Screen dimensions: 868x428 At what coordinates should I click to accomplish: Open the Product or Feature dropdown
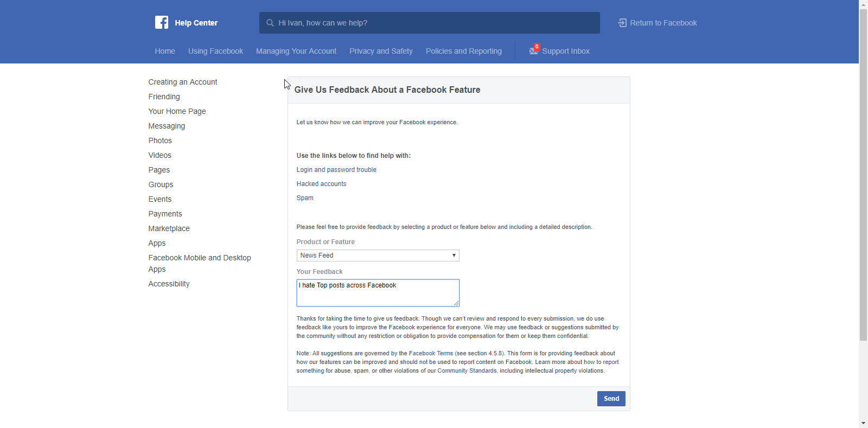pyautogui.click(x=378, y=255)
